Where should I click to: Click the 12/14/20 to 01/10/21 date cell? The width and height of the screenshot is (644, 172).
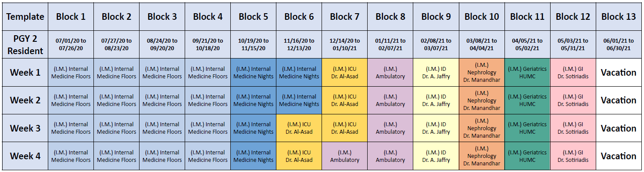pos(345,44)
